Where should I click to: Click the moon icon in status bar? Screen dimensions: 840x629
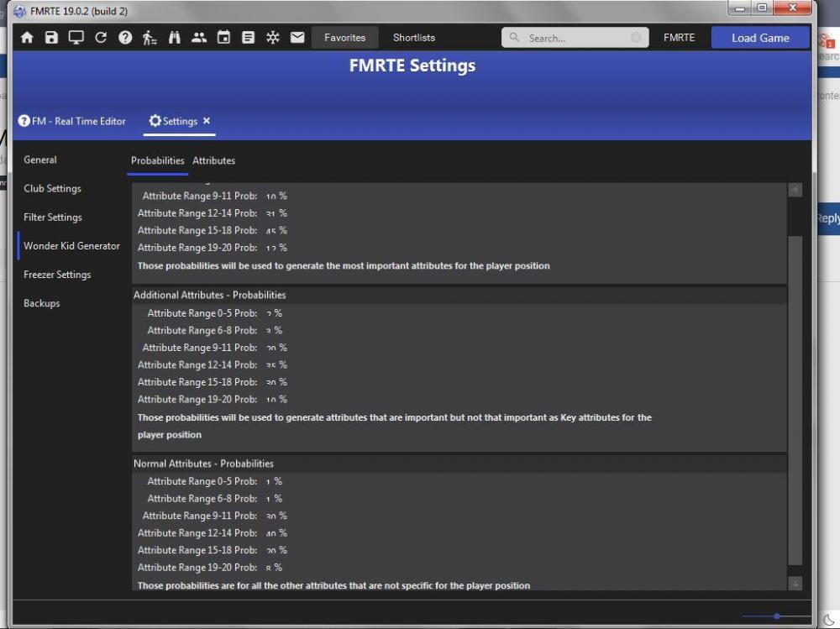coord(829,621)
